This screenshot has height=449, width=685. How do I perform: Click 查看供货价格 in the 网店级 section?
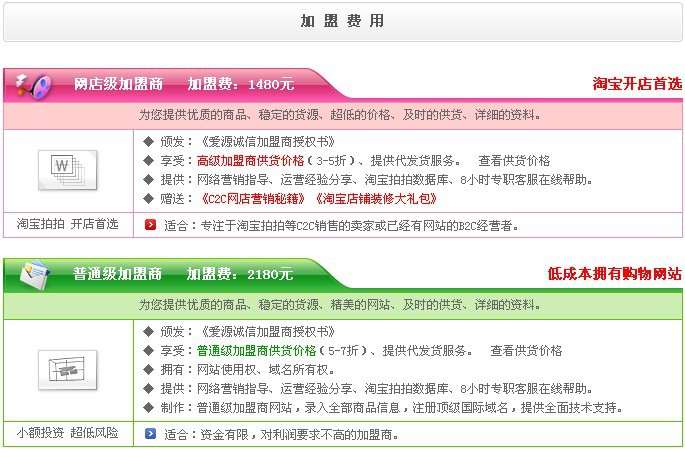click(514, 160)
